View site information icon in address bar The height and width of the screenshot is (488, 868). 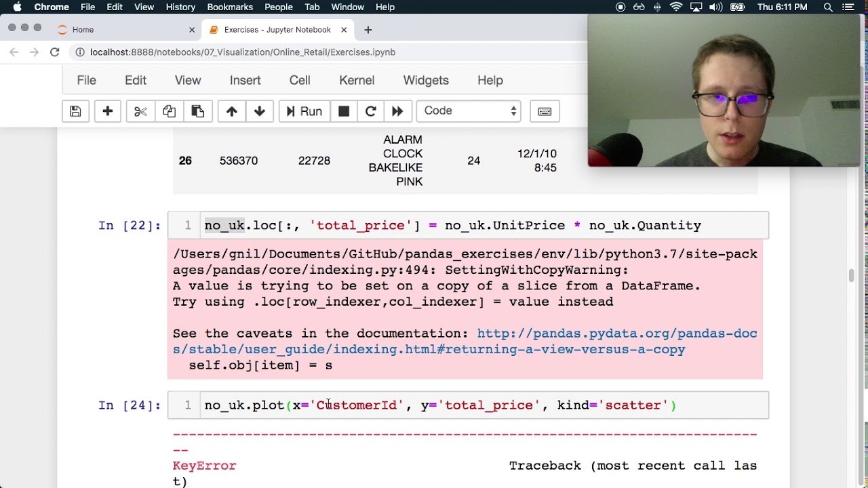click(80, 52)
